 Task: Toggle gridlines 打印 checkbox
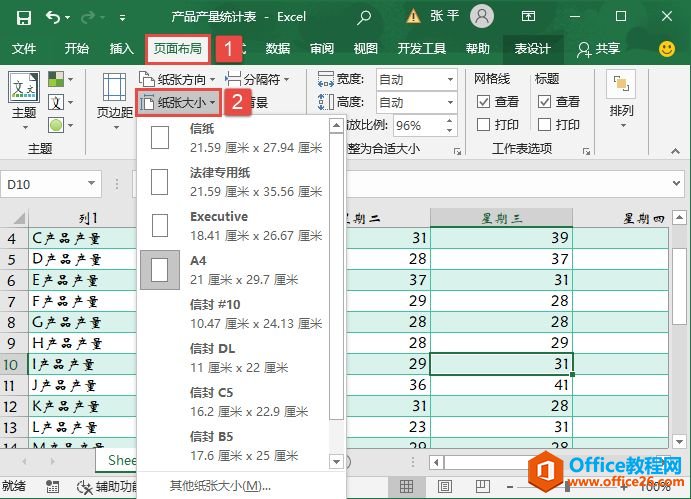(483, 125)
